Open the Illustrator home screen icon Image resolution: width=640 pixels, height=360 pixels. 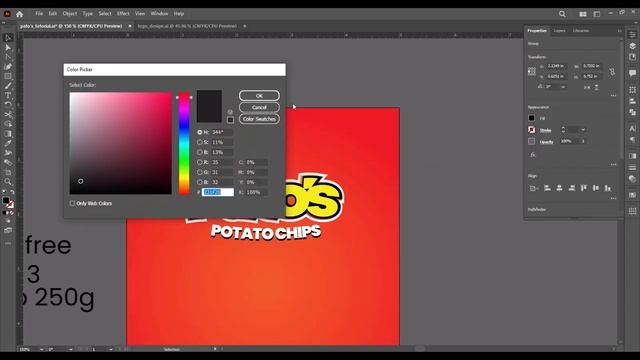point(20,14)
